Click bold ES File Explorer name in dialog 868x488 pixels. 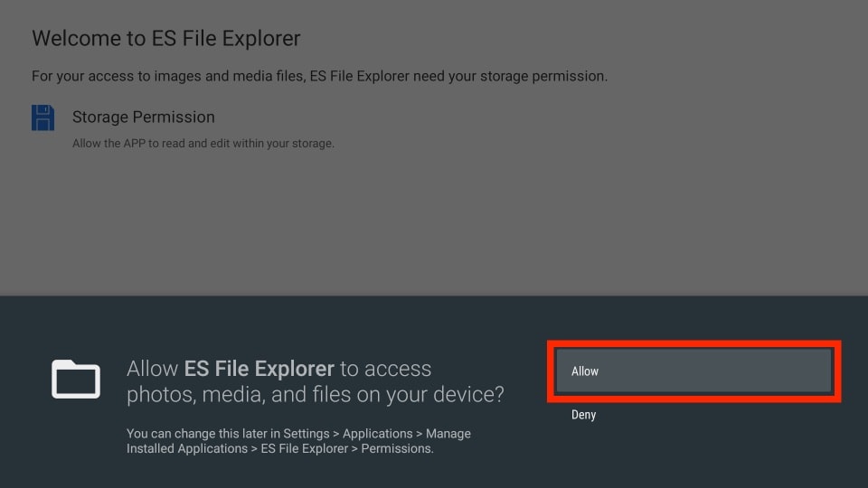click(x=259, y=369)
